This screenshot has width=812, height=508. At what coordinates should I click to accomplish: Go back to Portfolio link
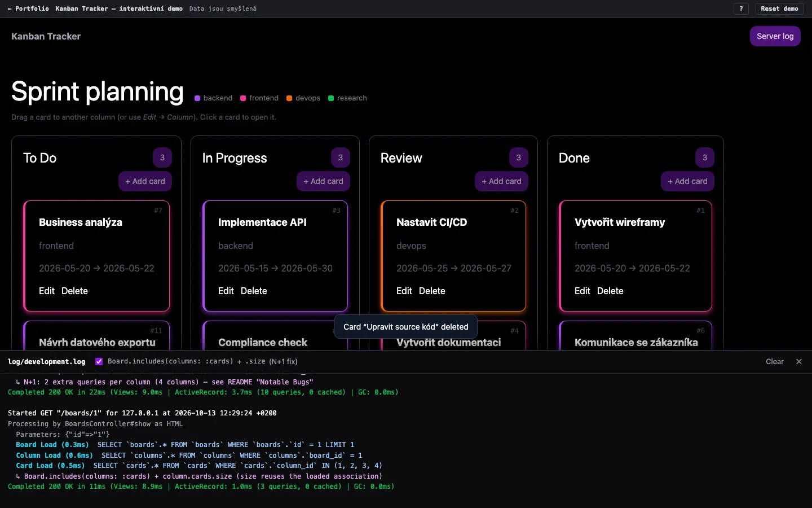coord(28,8)
